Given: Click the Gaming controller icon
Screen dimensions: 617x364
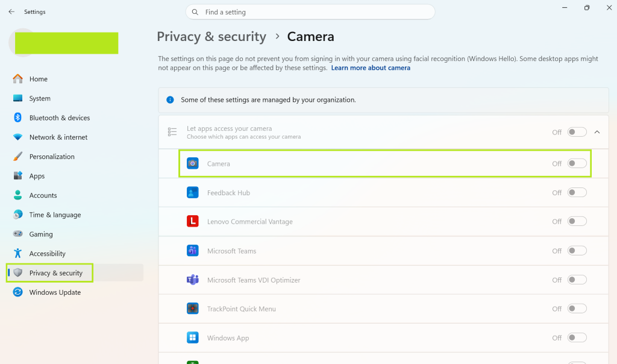Looking at the screenshot, I should tap(17, 234).
